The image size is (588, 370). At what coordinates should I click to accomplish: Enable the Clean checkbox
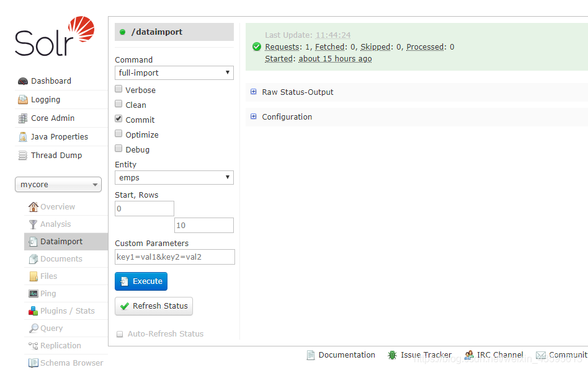(x=118, y=104)
